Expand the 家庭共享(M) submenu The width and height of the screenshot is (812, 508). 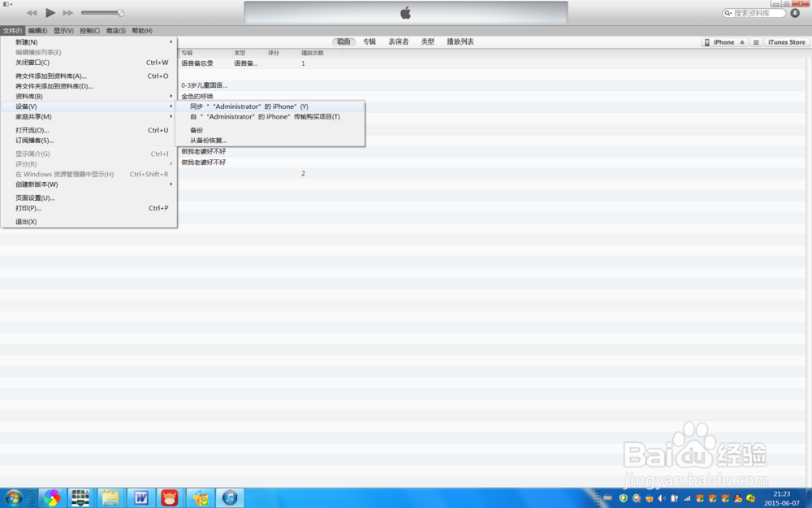[89, 116]
